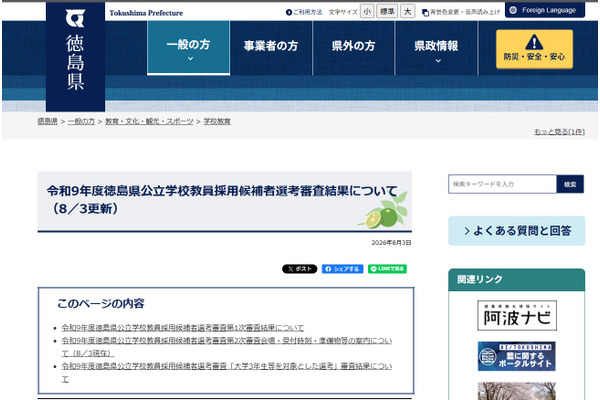Expand the 一般の方 navigation menu
Image resolution: width=600 pixels, height=400 pixels.
click(189, 48)
